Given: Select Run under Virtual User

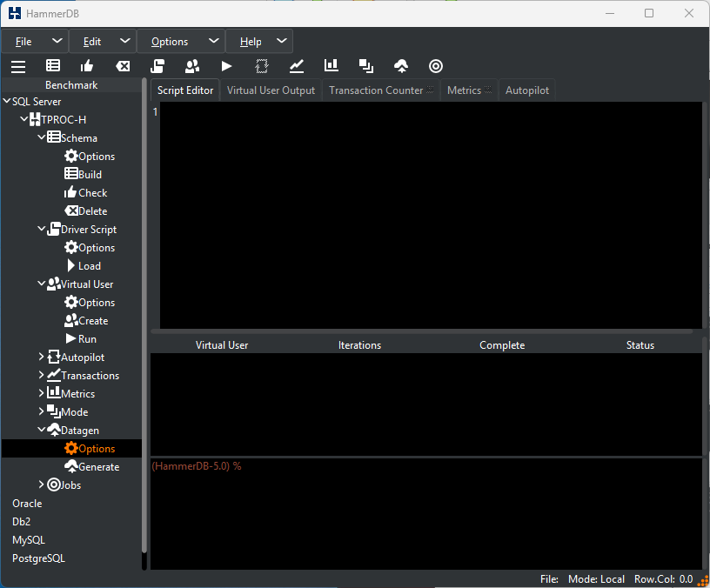Looking at the screenshot, I should click(81, 339).
